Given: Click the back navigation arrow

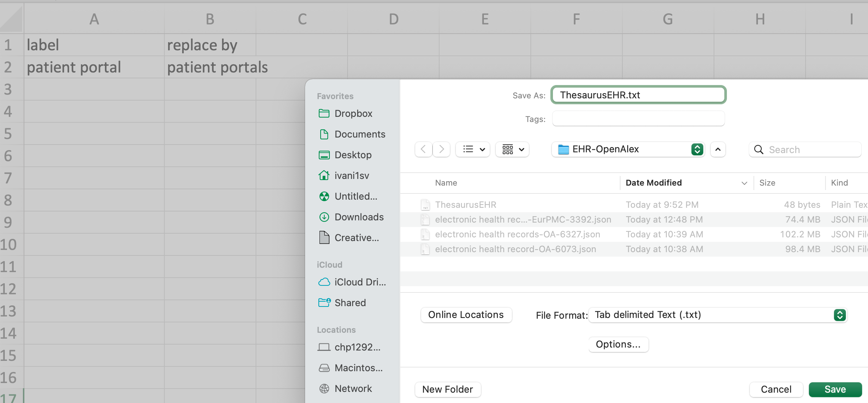Looking at the screenshot, I should [423, 149].
